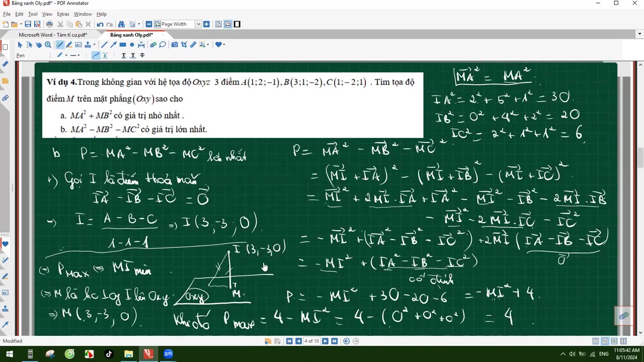This screenshot has width=644, height=362.
Task: Click the Save document icon
Action: pyautogui.click(x=28, y=24)
